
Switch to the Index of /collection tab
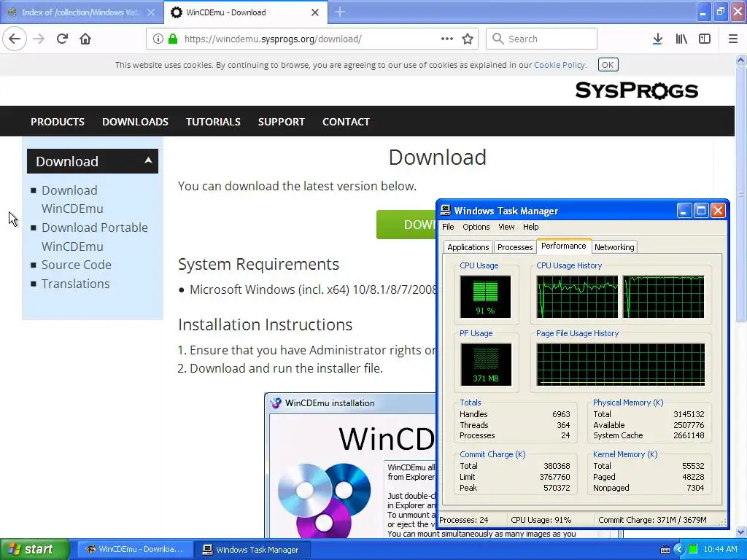(x=82, y=12)
